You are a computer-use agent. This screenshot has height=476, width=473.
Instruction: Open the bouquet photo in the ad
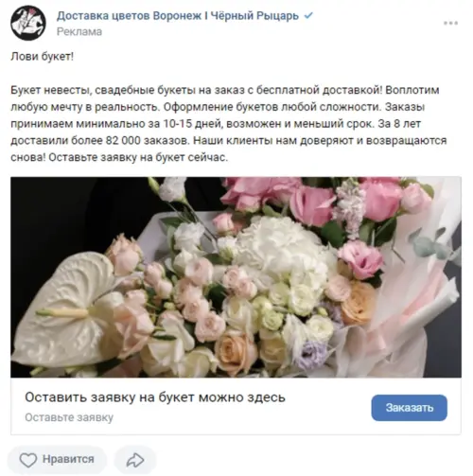[236, 277]
